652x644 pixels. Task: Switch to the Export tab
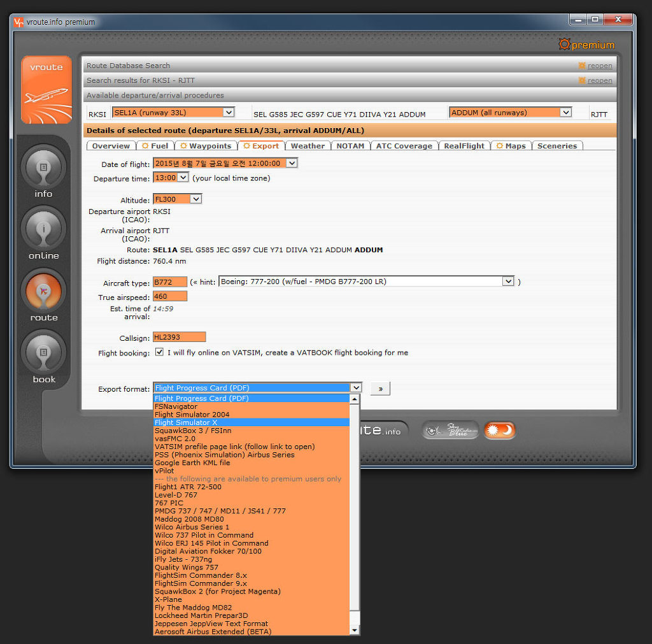pos(261,146)
